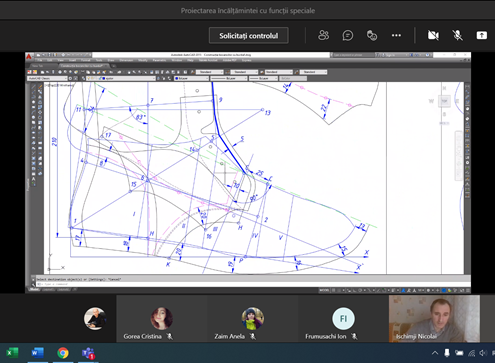Click the microphone tray icon

pyautogui.click(x=447, y=353)
